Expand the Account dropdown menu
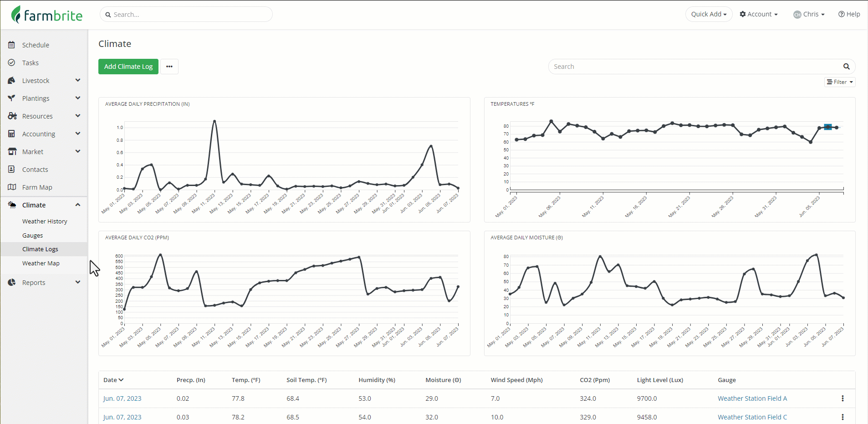868x424 pixels. click(759, 14)
